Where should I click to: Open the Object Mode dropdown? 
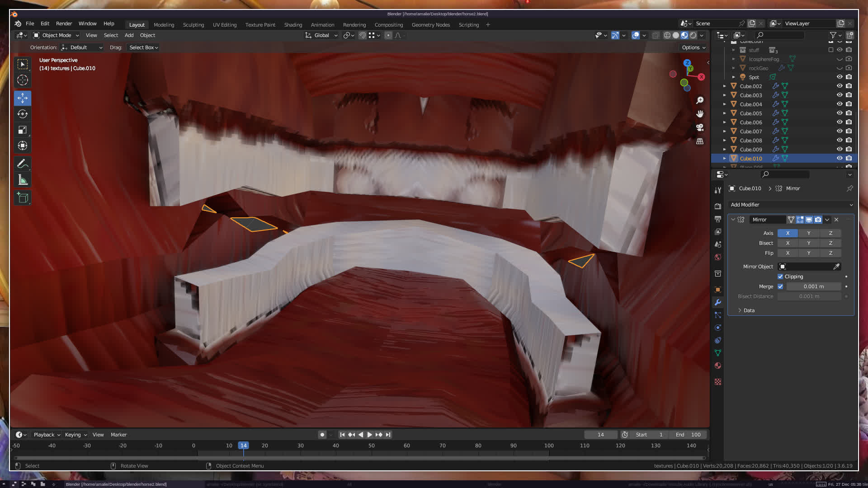click(56, 35)
